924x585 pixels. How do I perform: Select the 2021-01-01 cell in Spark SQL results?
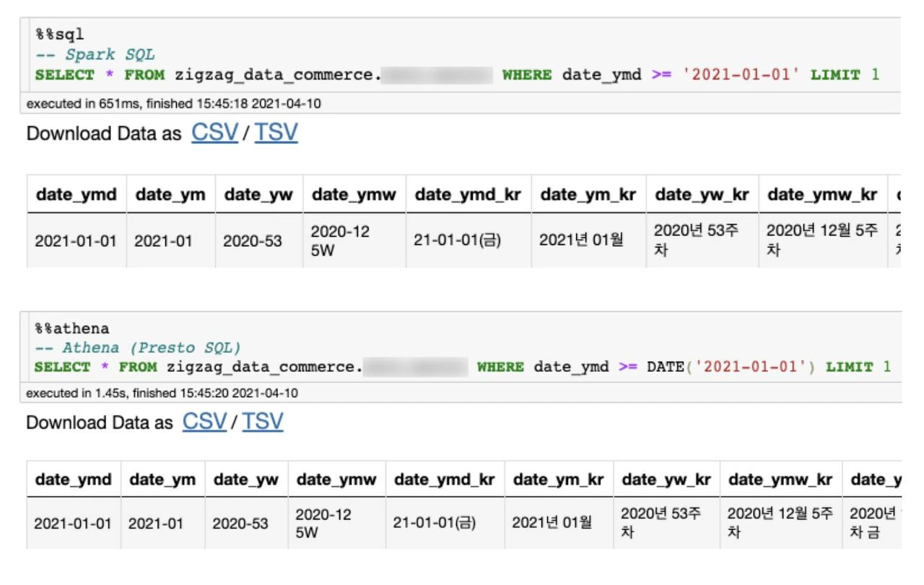point(77,240)
